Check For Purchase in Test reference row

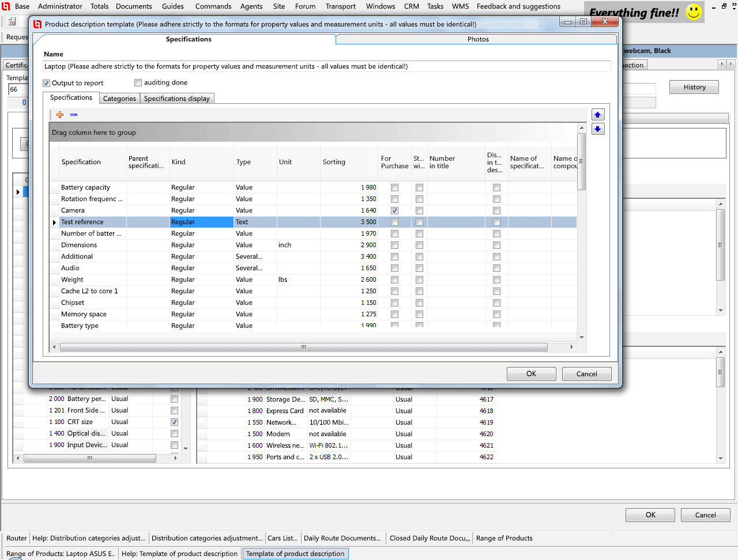pos(394,222)
